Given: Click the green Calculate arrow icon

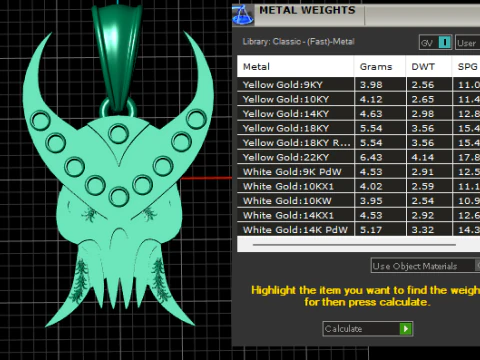Looking at the screenshot, I should pos(406,329).
